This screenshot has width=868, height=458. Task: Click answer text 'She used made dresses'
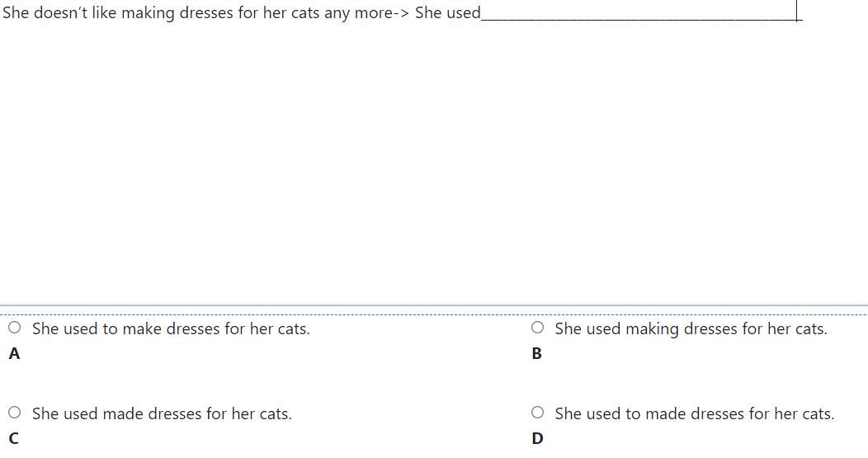(162, 413)
